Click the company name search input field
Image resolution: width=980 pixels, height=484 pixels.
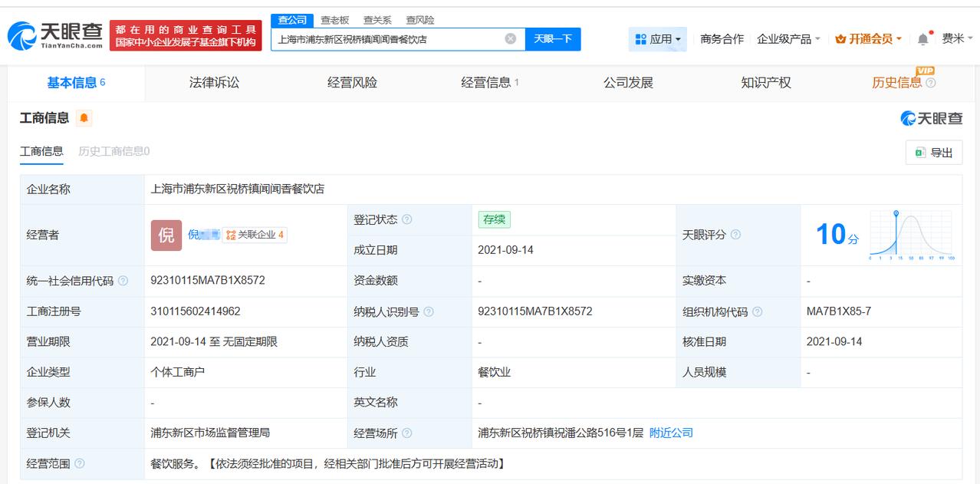pos(387,39)
